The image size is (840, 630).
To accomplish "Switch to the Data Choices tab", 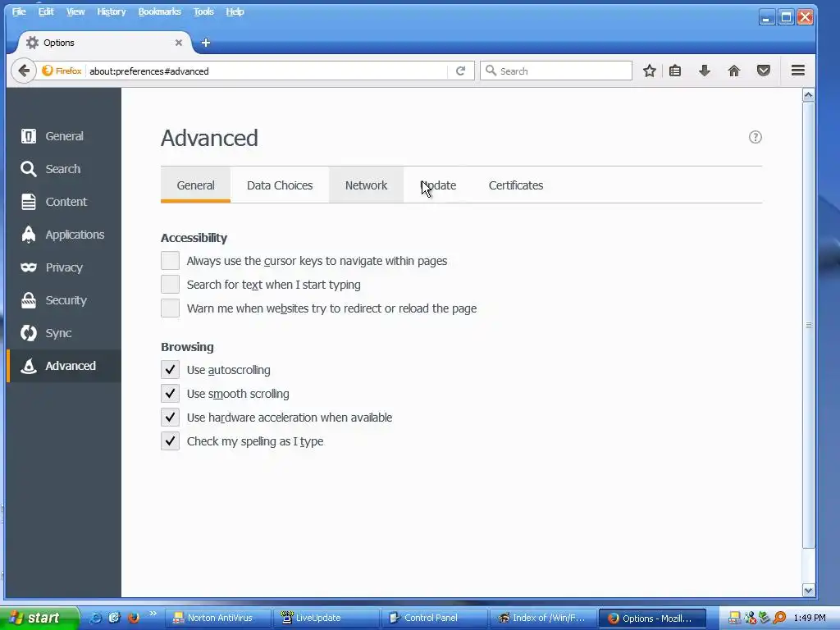I will click(280, 185).
